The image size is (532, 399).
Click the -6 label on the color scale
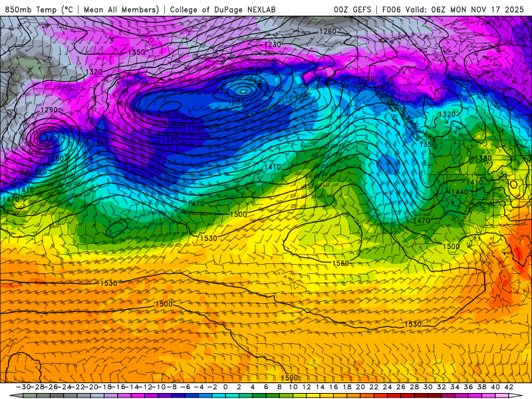click(x=186, y=387)
